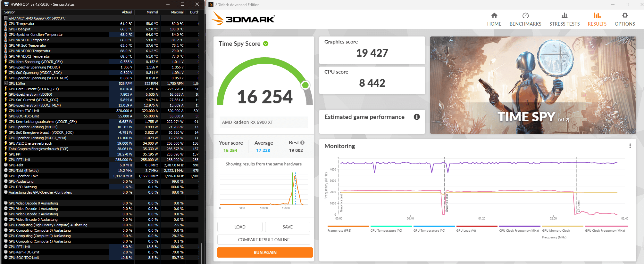Image resolution: width=644 pixels, height=264 pixels.
Task: Open the Monitoring panel three-dot menu
Action: pyautogui.click(x=630, y=146)
